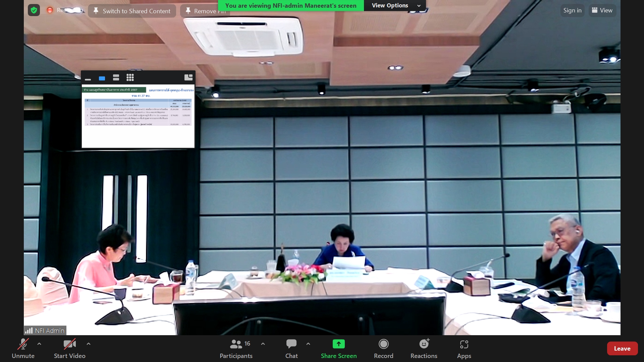Open the Apps icon
The height and width of the screenshot is (362, 644).
point(464,344)
